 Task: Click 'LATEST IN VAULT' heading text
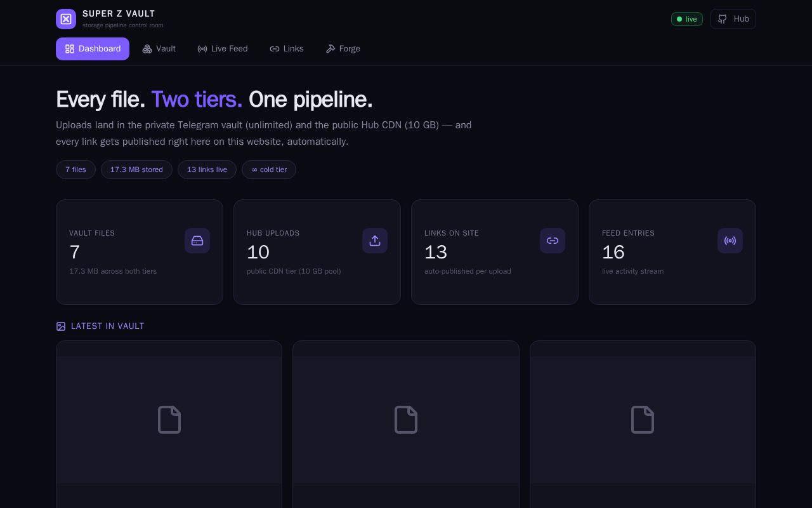108,326
